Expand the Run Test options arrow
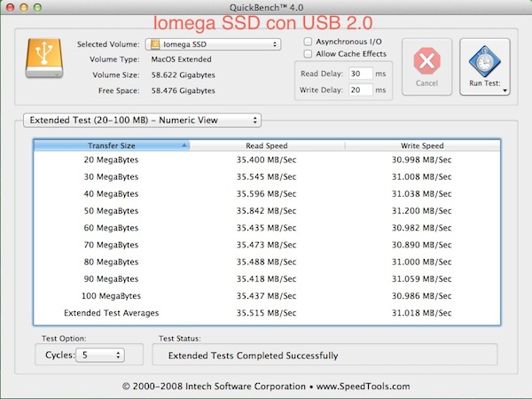This screenshot has width=532, height=399. point(505,90)
